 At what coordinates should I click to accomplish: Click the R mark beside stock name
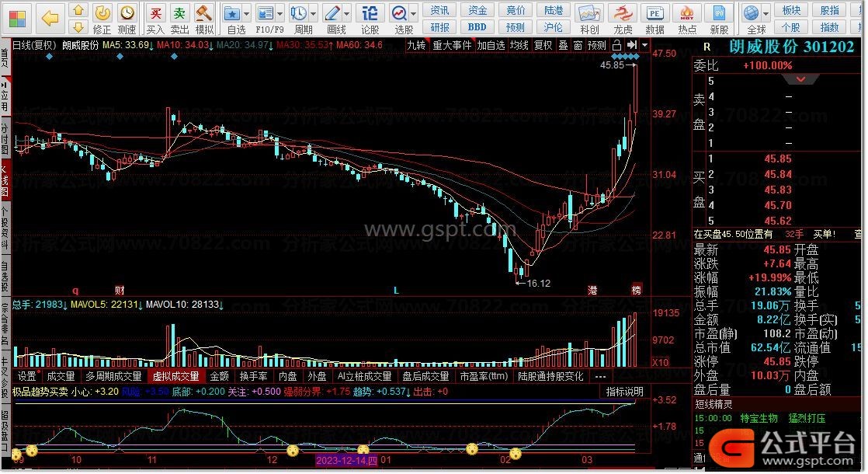pyautogui.click(x=707, y=47)
